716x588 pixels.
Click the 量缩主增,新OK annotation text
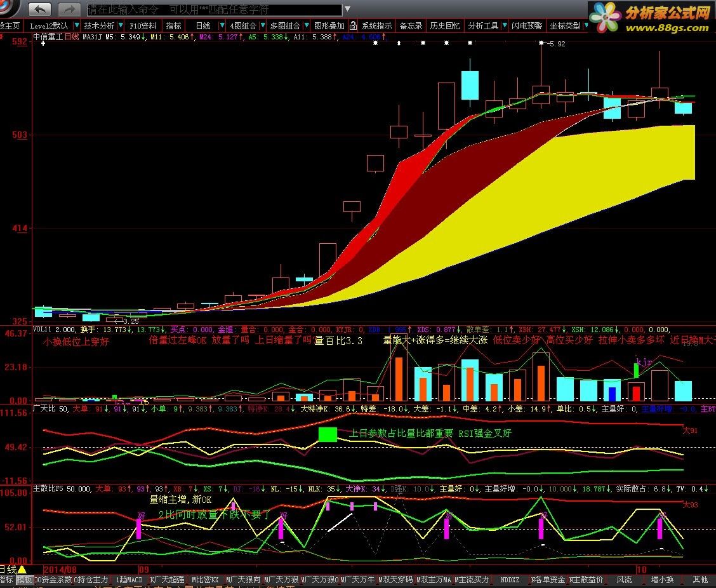[181, 499]
